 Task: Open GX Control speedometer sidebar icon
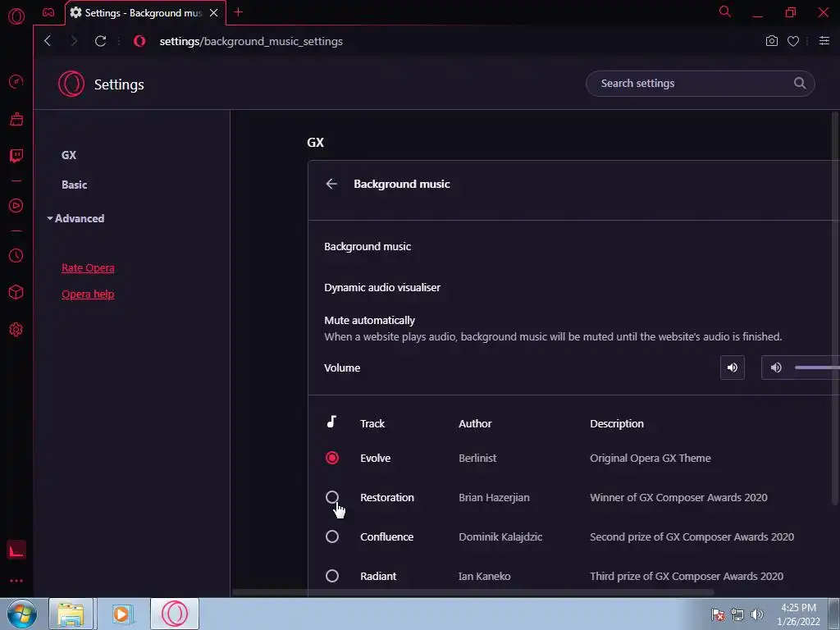pyautogui.click(x=16, y=81)
